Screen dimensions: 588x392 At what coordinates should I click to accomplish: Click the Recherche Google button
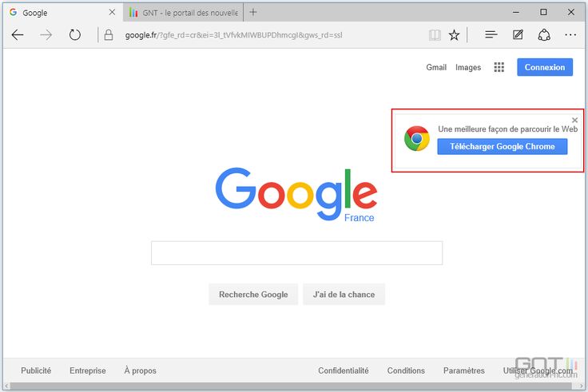[x=253, y=294]
